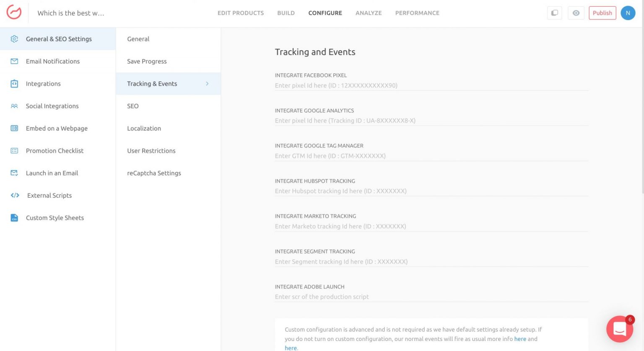Click the Embed on a Webpage icon

coord(14,128)
